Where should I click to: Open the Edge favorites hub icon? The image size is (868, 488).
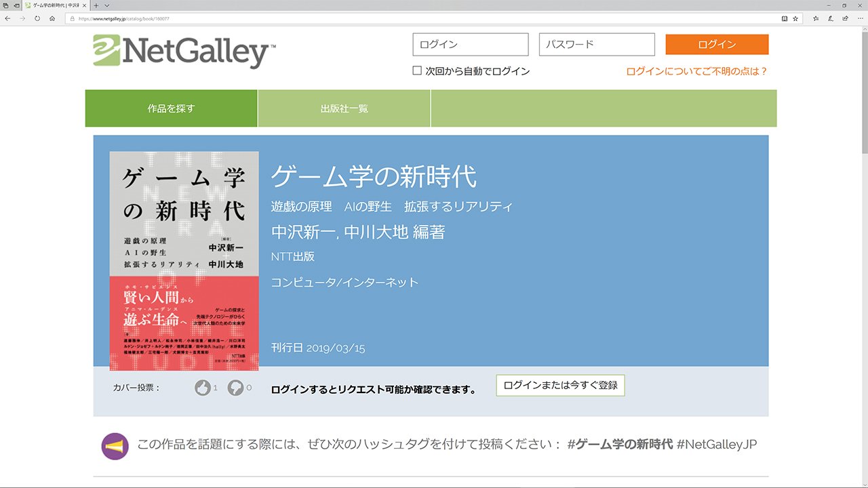tap(816, 18)
